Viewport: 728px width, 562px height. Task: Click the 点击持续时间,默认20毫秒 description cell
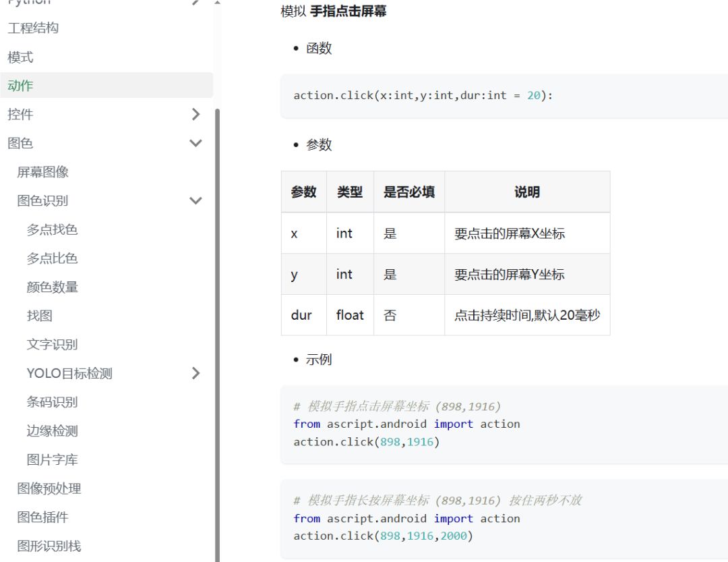click(x=527, y=315)
